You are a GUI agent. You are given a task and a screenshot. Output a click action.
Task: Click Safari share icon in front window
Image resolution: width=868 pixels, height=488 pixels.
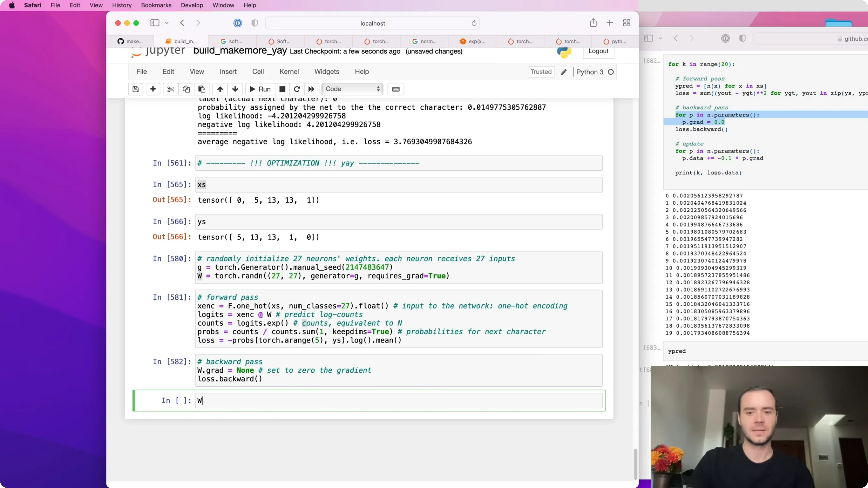pos(593,23)
